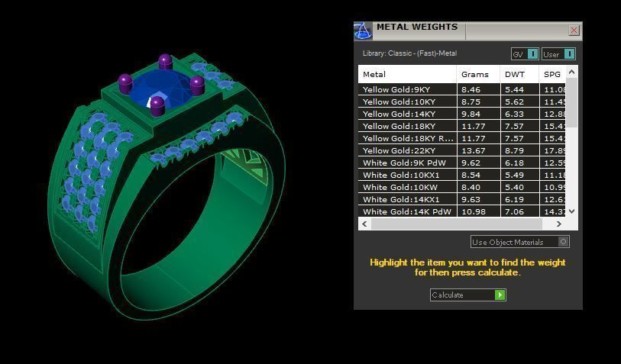Enable Use Object Materials option
This screenshot has height=364, width=621.
pos(520,242)
